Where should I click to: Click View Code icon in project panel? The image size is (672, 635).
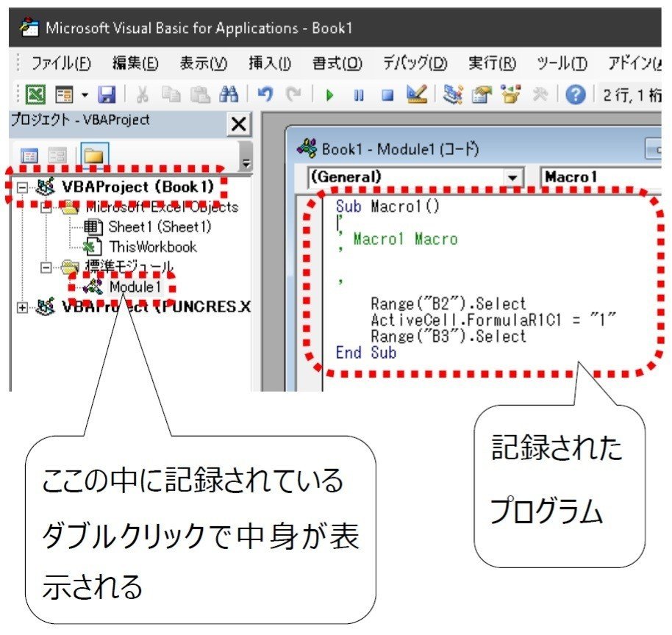point(29,156)
